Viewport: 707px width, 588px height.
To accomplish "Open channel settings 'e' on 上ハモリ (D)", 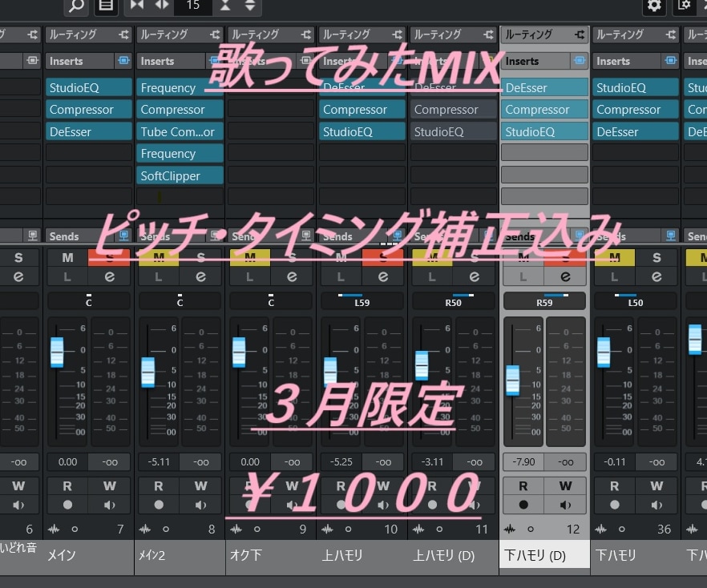I will [474, 276].
